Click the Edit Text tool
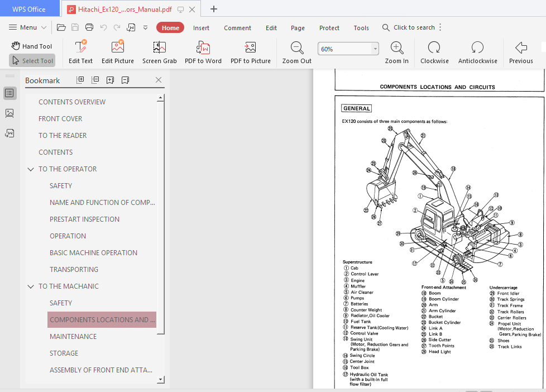Screen dimensions: 546x392 pos(80,52)
